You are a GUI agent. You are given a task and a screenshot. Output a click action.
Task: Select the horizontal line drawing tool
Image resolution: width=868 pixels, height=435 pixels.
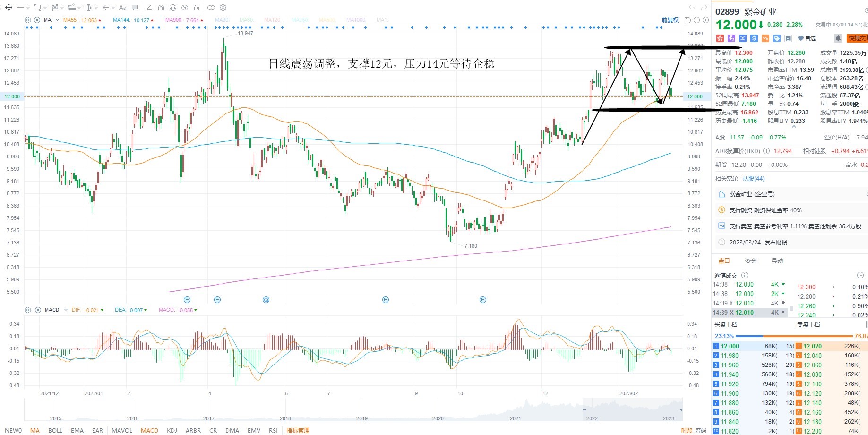point(21,8)
